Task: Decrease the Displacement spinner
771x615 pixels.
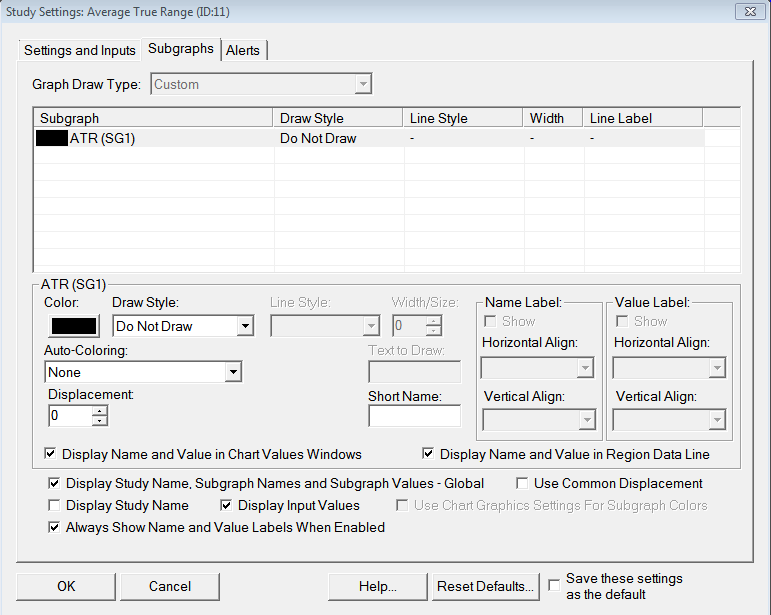Action: click(x=99, y=421)
